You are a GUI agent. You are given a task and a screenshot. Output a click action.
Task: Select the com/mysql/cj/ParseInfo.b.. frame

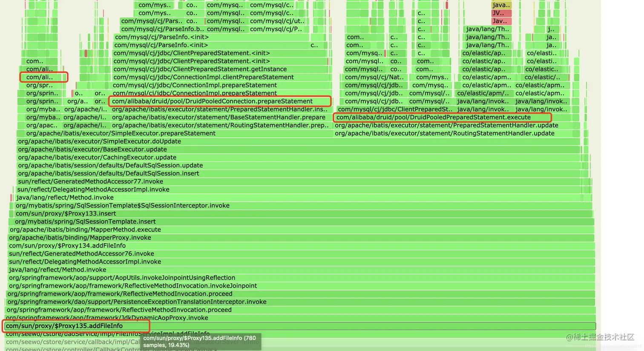[x=162, y=29]
